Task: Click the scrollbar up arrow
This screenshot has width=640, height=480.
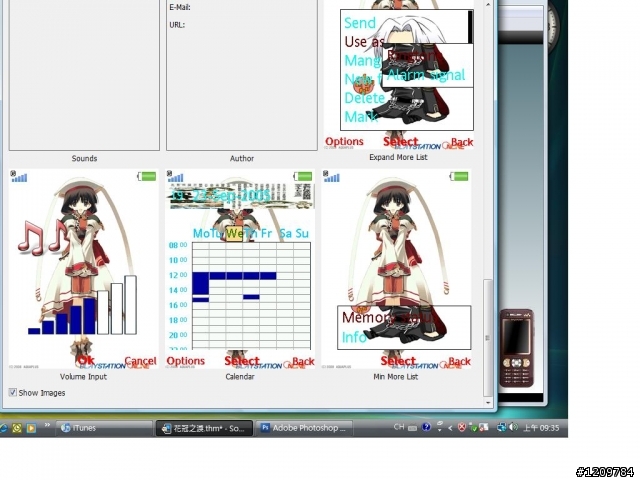Action: pos(488,4)
